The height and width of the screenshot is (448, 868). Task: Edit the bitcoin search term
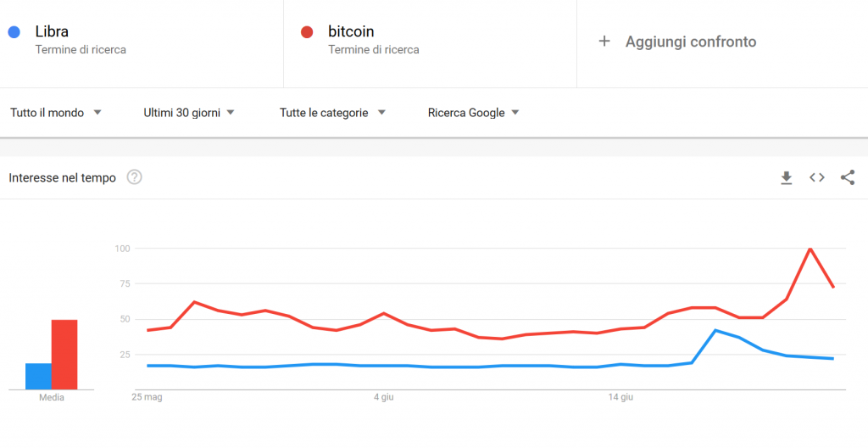click(x=351, y=31)
